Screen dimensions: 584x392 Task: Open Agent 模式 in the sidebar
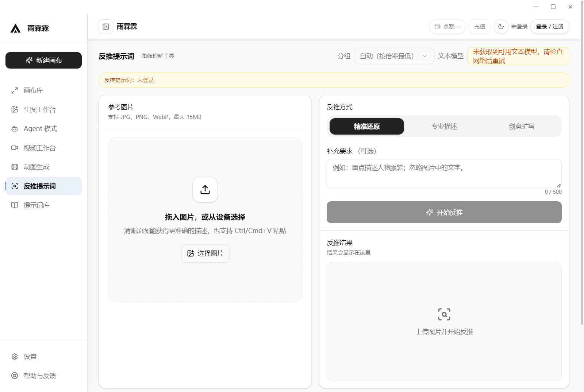pyautogui.click(x=43, y=129)
